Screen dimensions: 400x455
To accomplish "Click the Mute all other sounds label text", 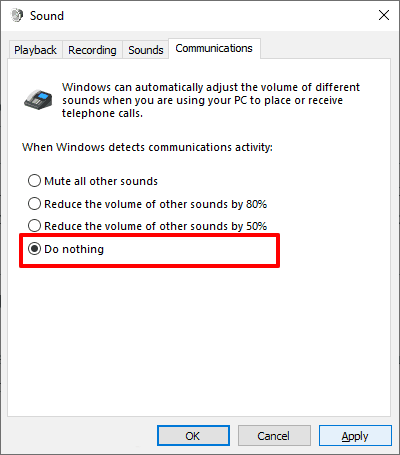I will point(101,181).
